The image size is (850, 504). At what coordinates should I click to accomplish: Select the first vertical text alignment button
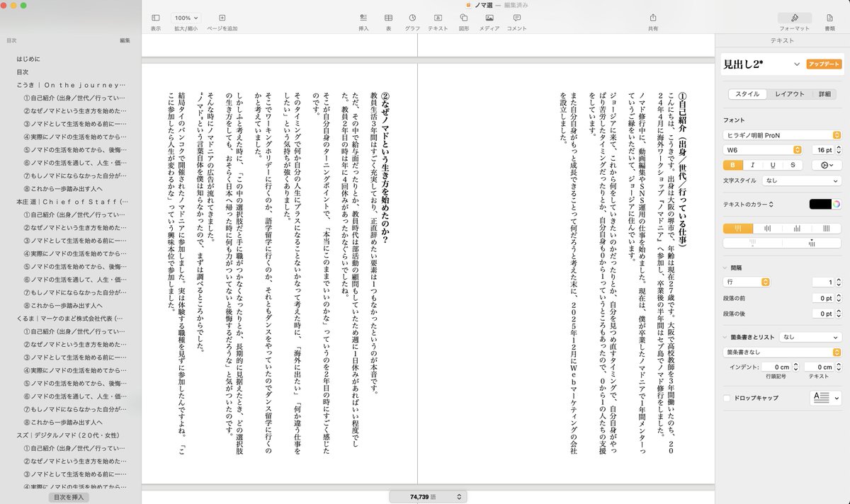click(x=737, y=229)
